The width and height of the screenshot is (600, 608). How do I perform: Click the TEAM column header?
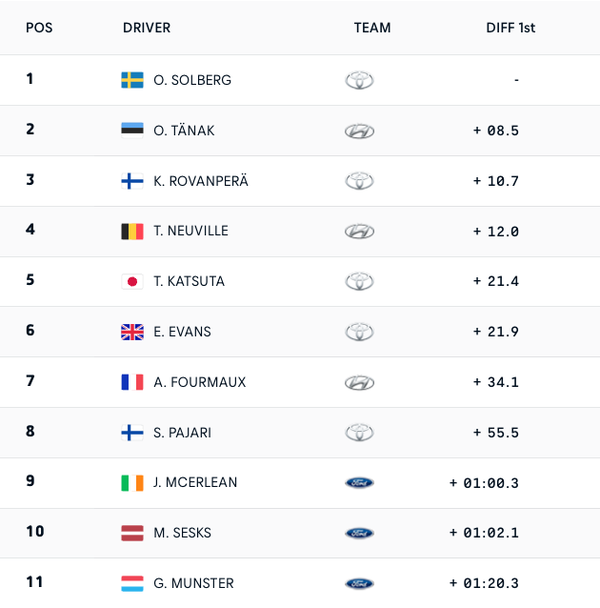372,28
